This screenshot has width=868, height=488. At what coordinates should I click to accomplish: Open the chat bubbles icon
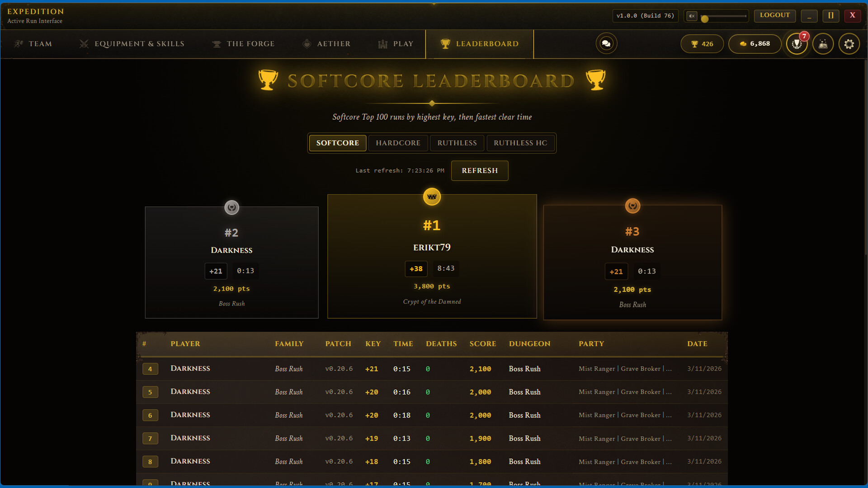[606, 43]
